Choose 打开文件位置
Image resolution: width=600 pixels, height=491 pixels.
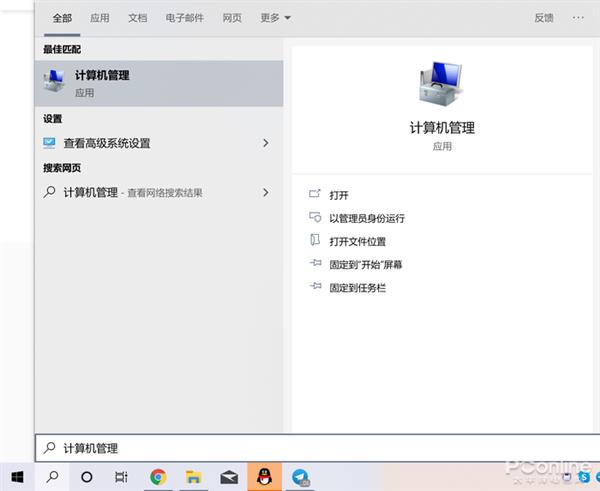tap(357, 241)
